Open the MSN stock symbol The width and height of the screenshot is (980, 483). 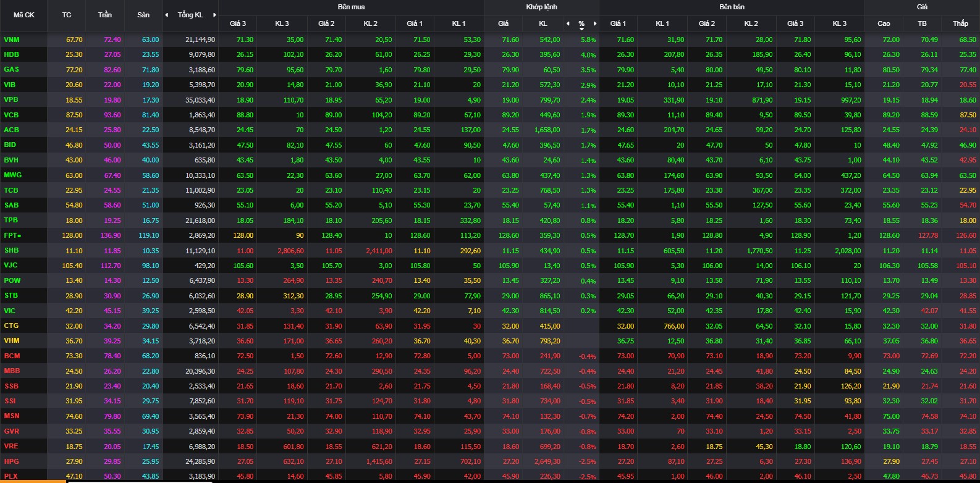coord(12,416)
